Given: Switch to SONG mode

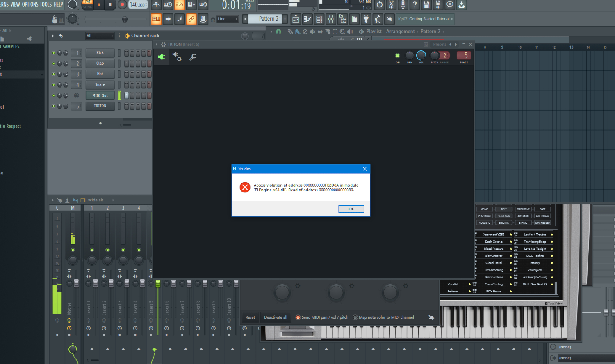Looking at the screenshot, I should [88, 7].
